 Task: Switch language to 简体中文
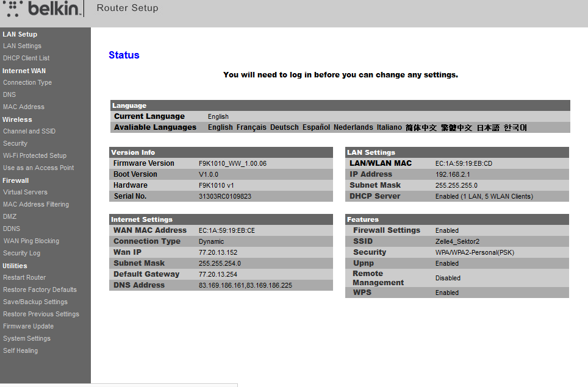click(421, 128)
